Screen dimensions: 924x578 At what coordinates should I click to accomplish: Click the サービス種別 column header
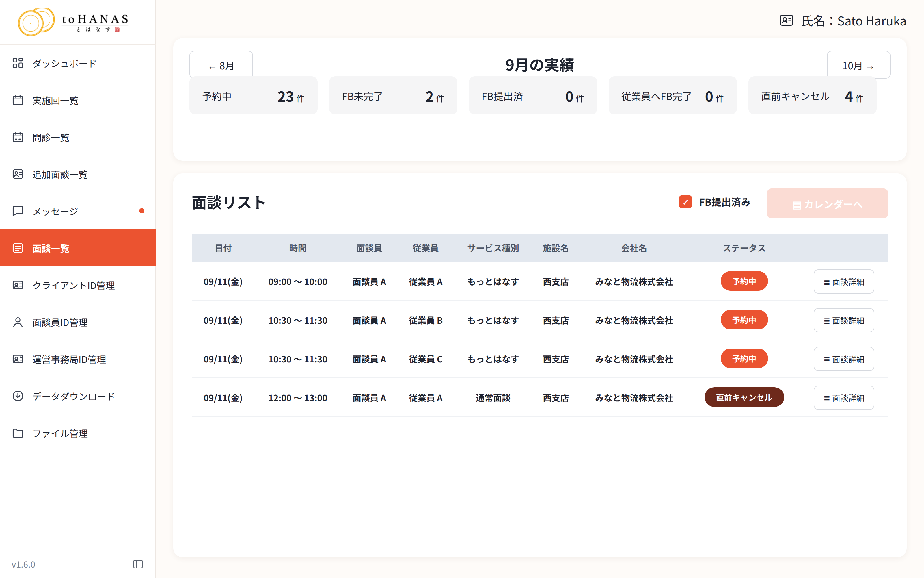coord(493,248)
